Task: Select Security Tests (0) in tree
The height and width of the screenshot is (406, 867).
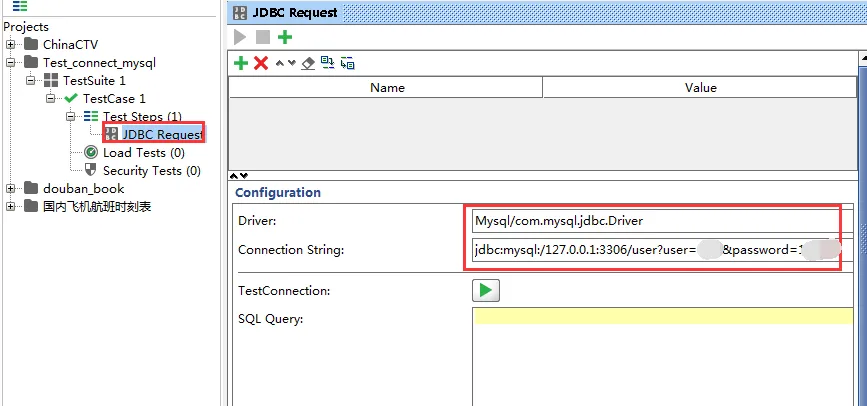Action: tap(151, 171)
